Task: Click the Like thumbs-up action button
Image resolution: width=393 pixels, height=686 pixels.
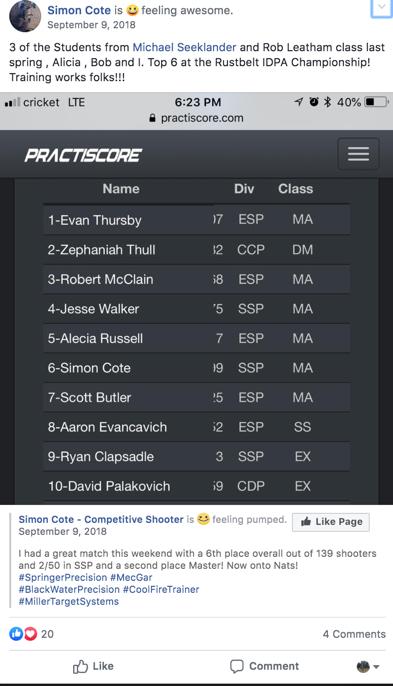Action: point(93,666)
